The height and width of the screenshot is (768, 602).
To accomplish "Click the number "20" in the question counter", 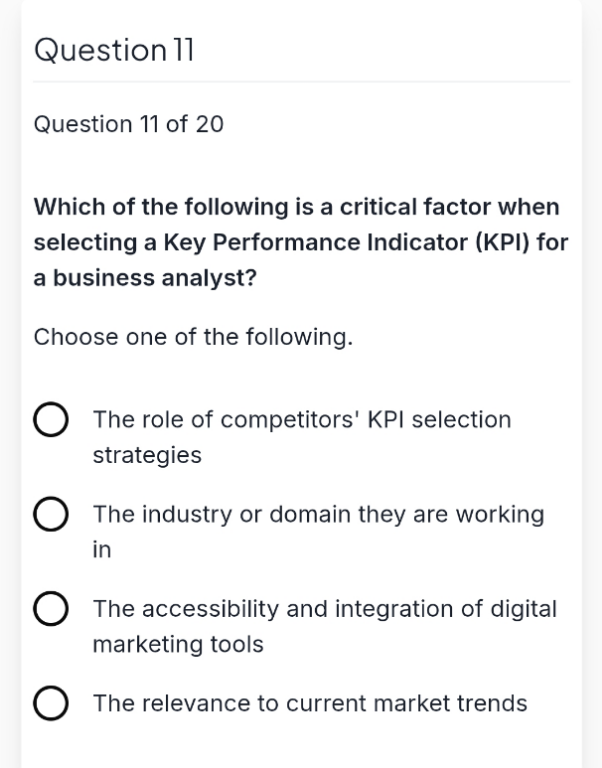I will (210, 124).
